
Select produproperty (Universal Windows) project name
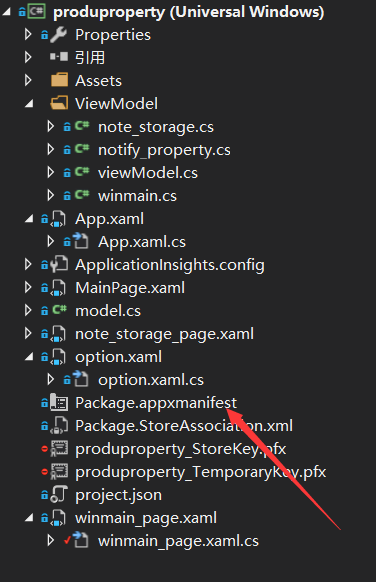189,12
